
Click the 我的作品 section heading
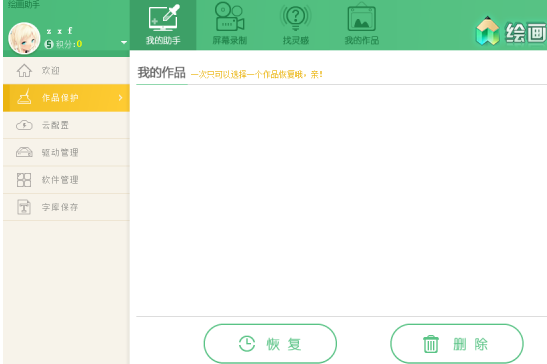point(162,73)
